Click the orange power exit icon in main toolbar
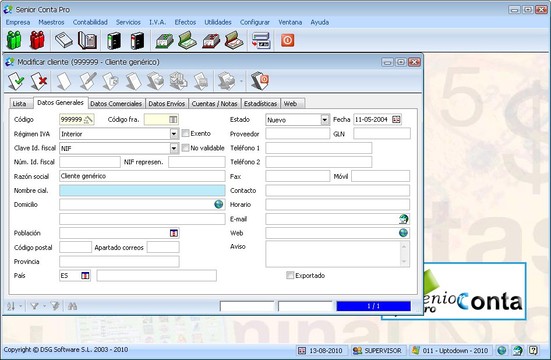This screenshot has width=551, height=360. tap(287, 40)
